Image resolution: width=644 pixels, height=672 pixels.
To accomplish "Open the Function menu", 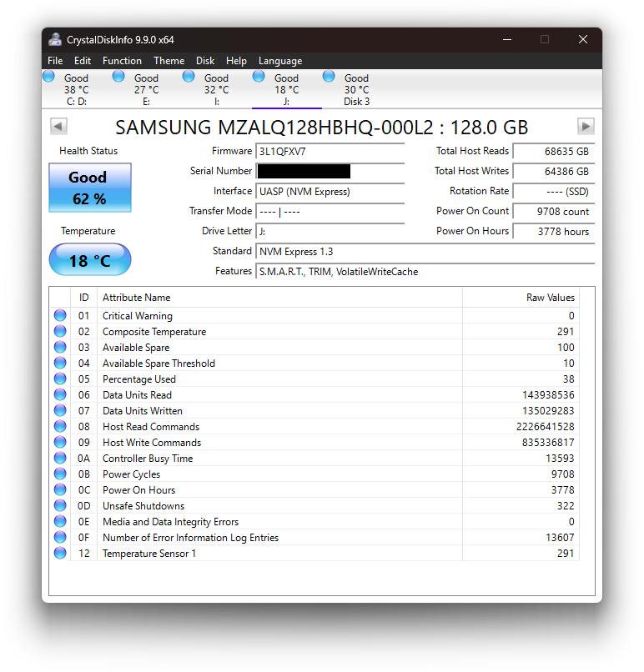I will tap(122, 61).
